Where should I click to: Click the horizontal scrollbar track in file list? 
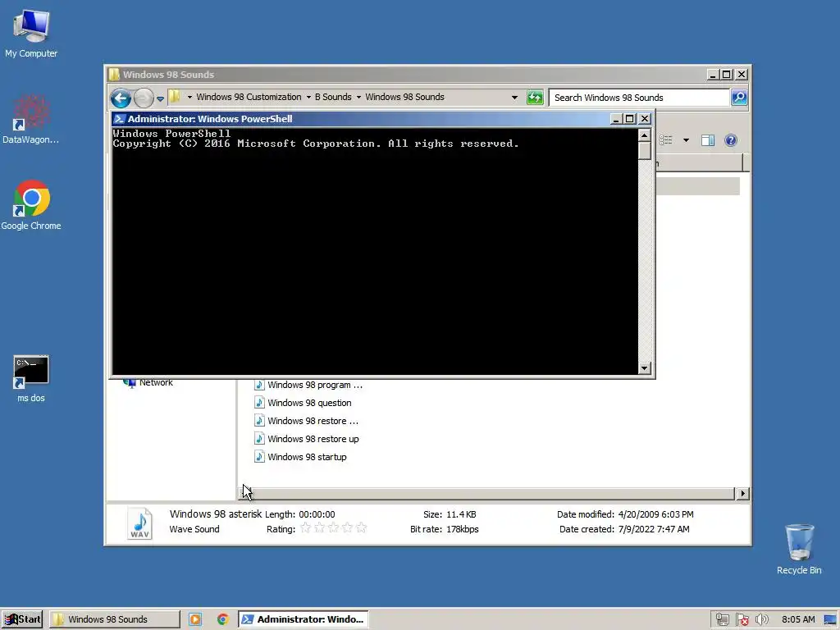pyautogui.click(x=493, y=493)
